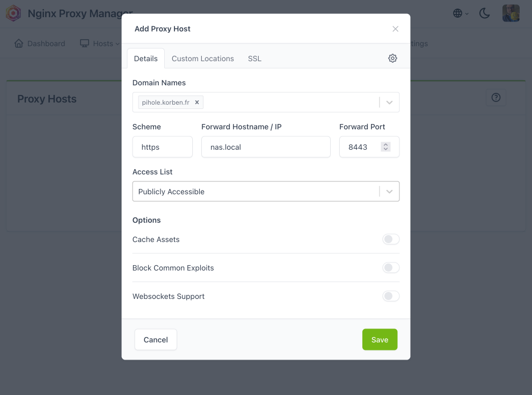Open the Scheme https selector
This screenshot has height=395, width=532.
click(x=162, y=147)
